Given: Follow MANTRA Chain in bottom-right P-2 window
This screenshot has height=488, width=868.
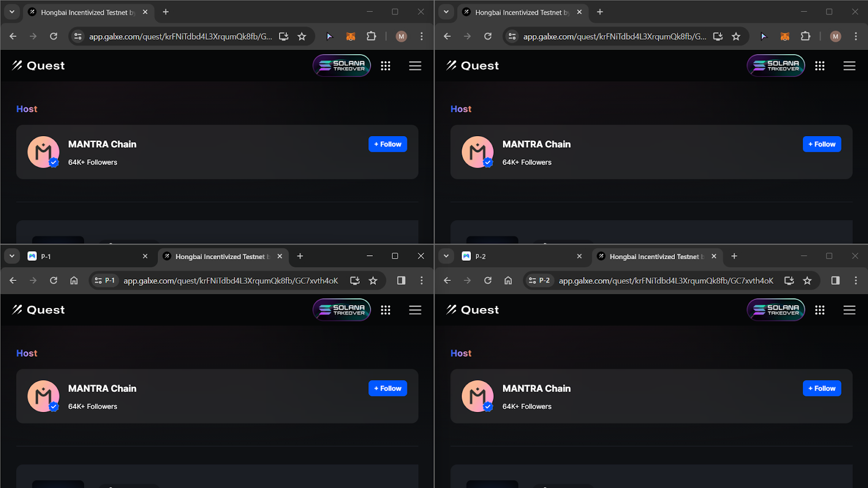Looking at the screenshot, I should tap(822, 388).
